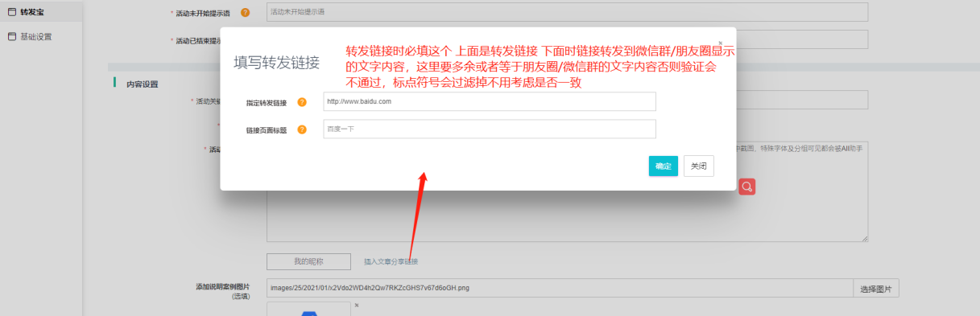Image resolution: width=980 pixels, height=316 pixels.
Task: Click help icon beside 活动未开始提示语 label
Action: [x=245, y=13]
